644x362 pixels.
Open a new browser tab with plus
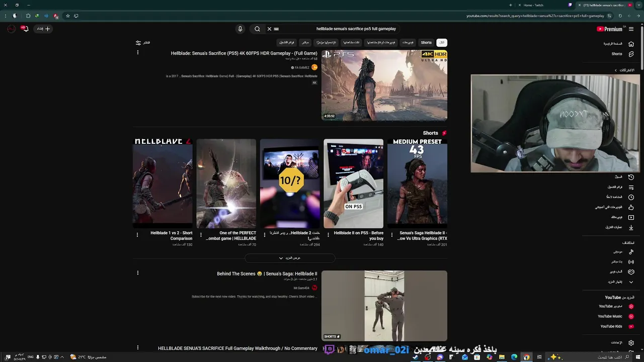[x=510, y=5]
